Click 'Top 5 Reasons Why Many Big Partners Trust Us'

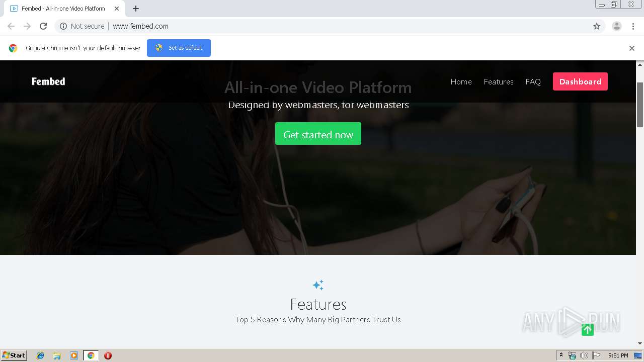click(318, 320)
